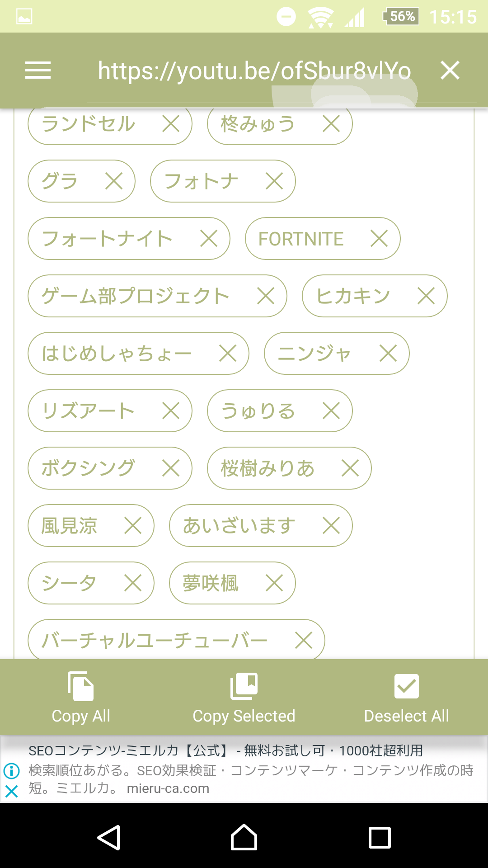This screenshot has height=868, width=488.
Task: Delete the ニンジャ tag
Action: coord(388,354)
